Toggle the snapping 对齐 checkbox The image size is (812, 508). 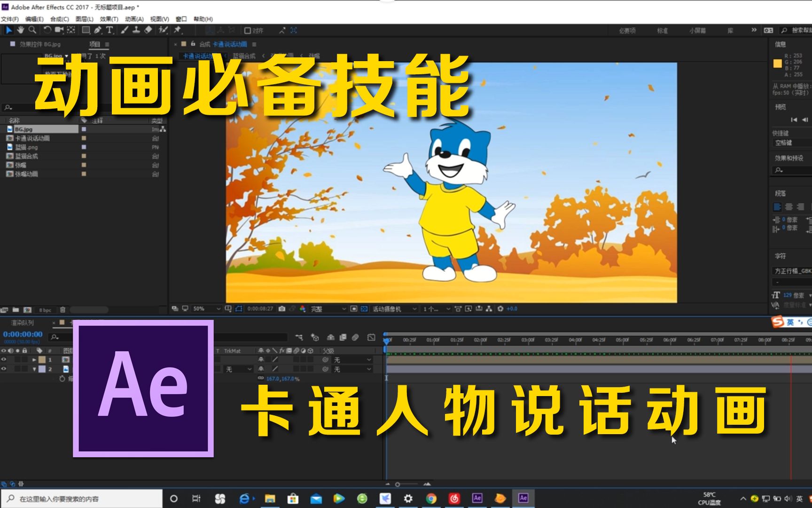(x=247, y=31)
